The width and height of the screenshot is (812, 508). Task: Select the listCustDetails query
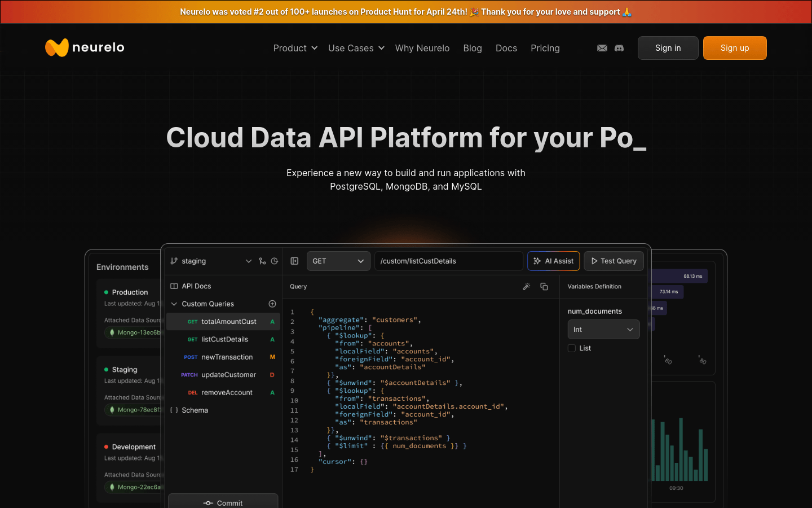223,339
